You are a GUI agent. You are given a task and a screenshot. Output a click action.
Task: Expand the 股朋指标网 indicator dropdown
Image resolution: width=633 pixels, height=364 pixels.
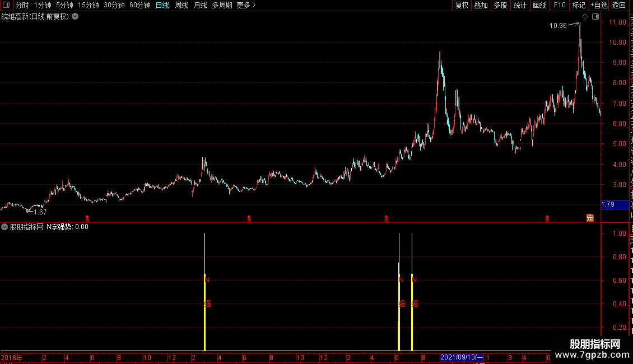coord(4,227)
